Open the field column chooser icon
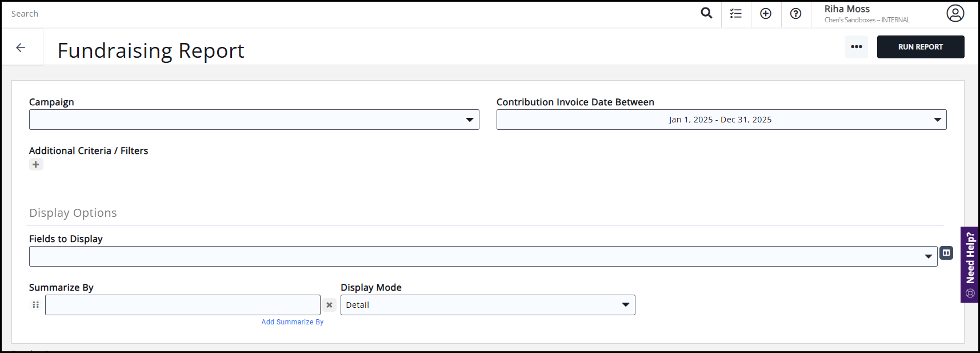The width and height of the screenshot is (980, 353). coord(946,253)
